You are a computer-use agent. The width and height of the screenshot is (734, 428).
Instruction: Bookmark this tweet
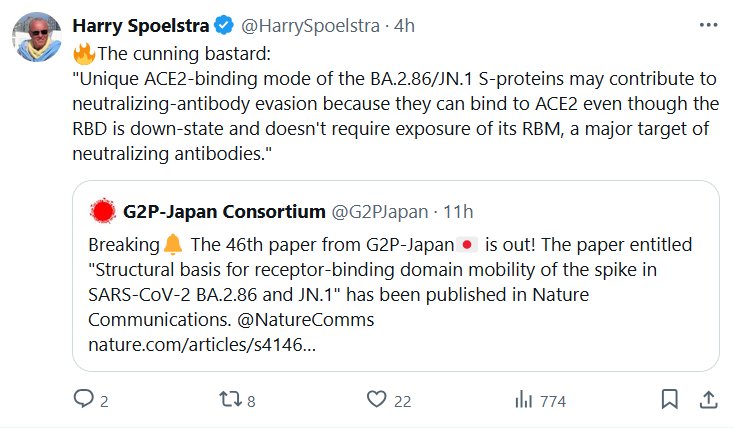click(669, 400)
